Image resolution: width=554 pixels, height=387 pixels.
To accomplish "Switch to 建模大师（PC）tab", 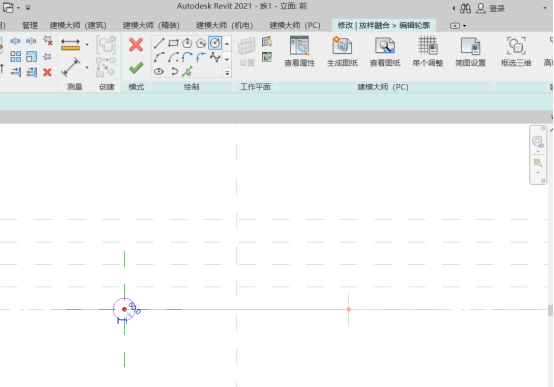I will point(295,25).
